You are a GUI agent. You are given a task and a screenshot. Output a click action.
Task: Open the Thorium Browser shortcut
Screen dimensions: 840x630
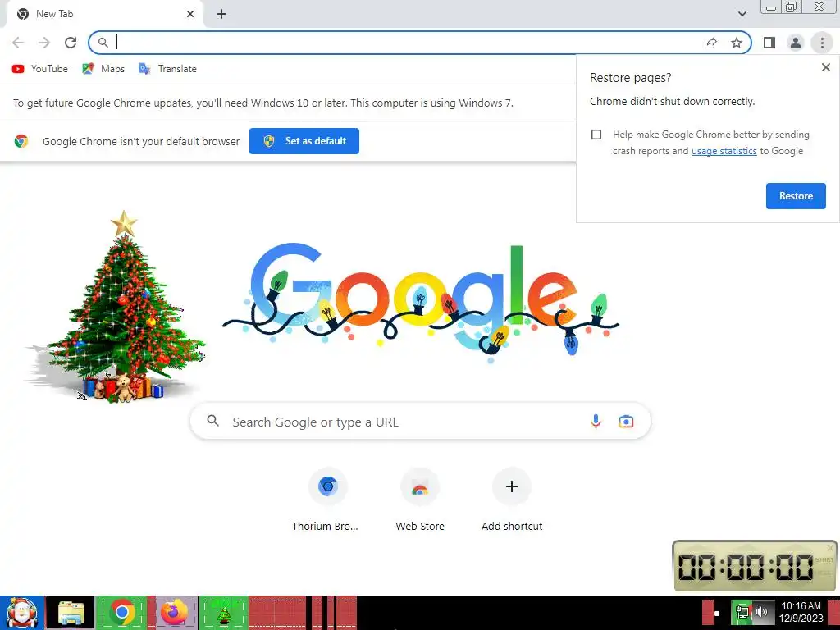[x=328, y=500]
